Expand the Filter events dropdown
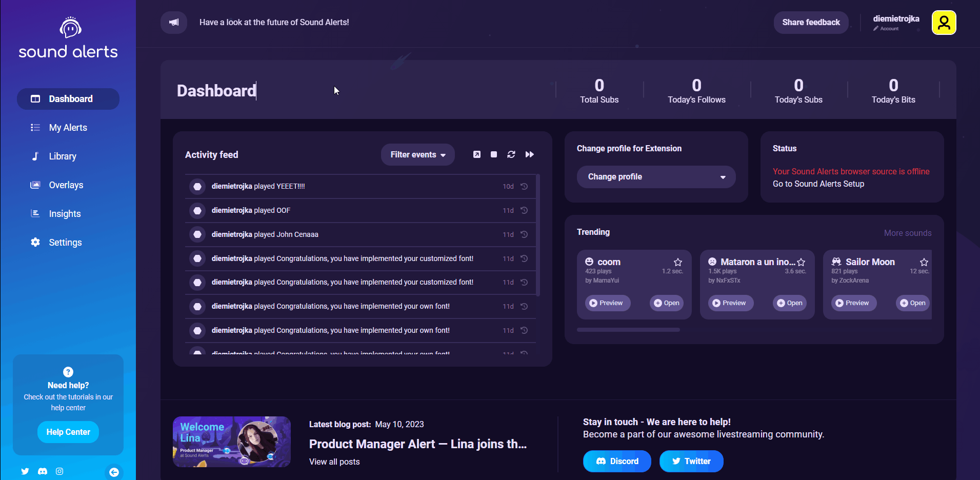 tap(418, 154)
